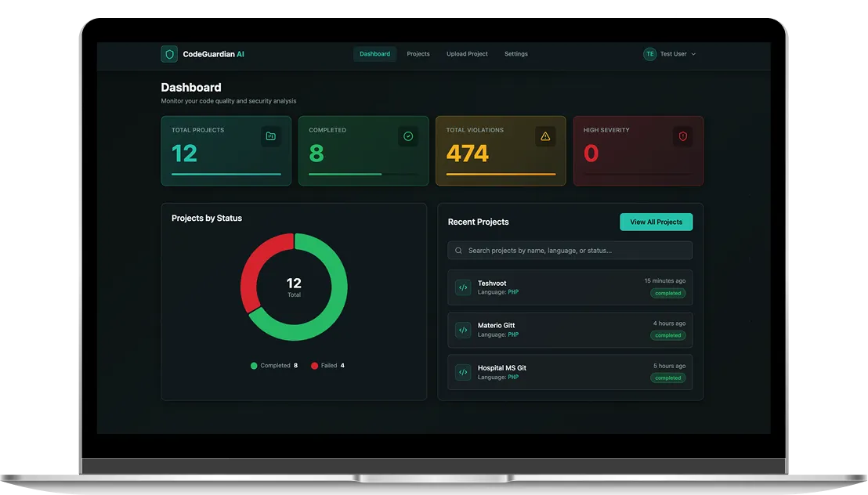Screen dimensions: 868x495
Task: Click the Completed 8 legend label
Action: click(279, 366)
